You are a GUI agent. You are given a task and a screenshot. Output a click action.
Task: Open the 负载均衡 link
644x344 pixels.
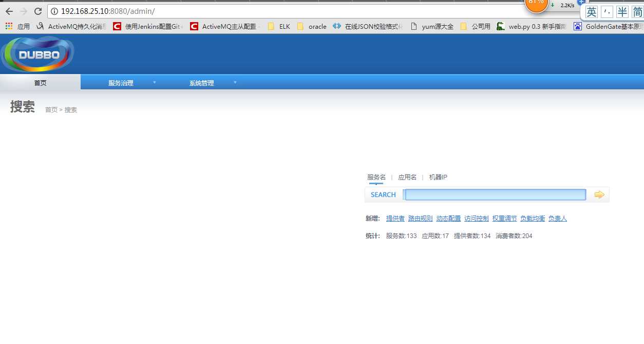tap(532, 219)
